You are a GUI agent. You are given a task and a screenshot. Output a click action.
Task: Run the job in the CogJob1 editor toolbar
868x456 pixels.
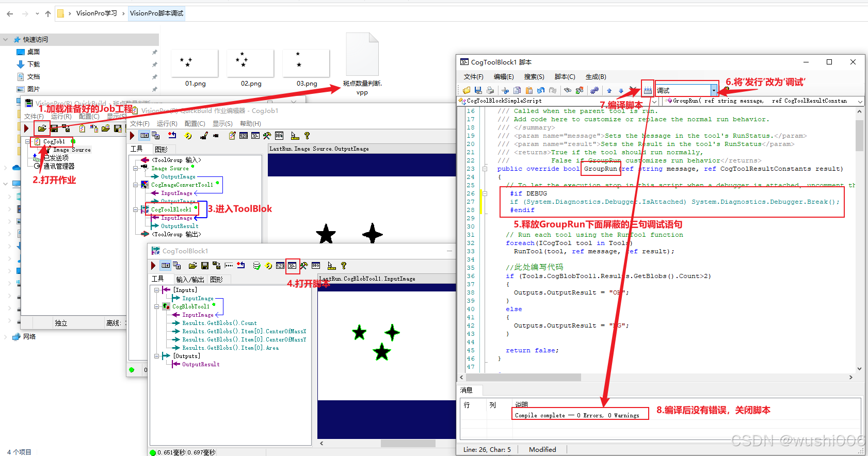pos(133,136)
